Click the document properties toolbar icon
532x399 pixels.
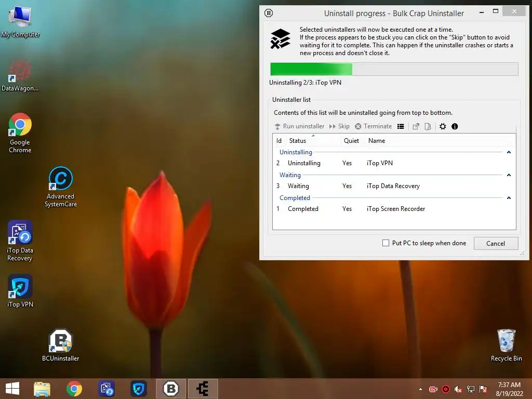tap(428, 127)
